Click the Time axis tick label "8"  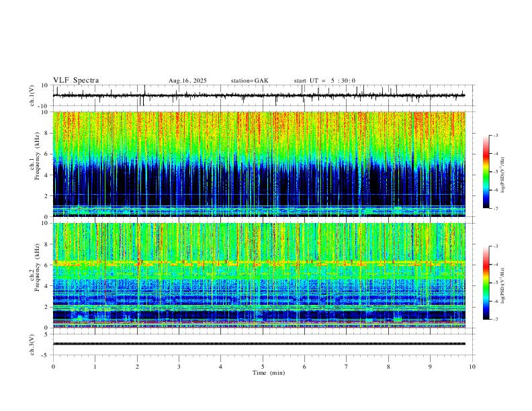point(388,367)
